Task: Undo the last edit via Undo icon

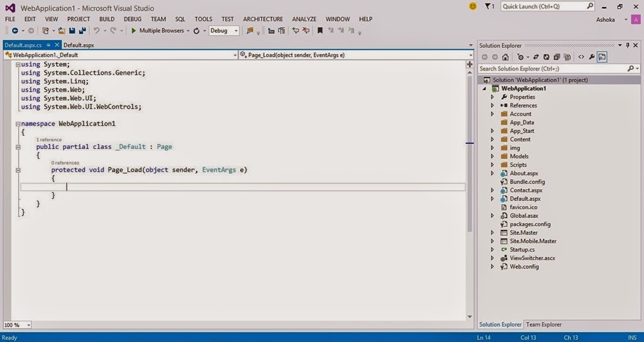Action: pos(96,31)
